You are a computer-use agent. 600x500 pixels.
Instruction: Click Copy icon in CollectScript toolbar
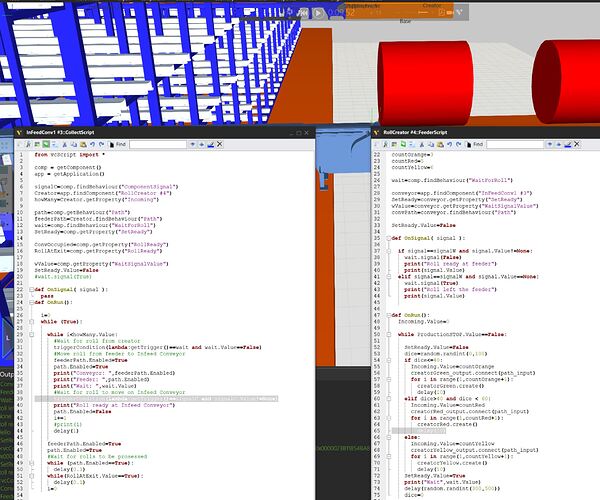point(74,145)
